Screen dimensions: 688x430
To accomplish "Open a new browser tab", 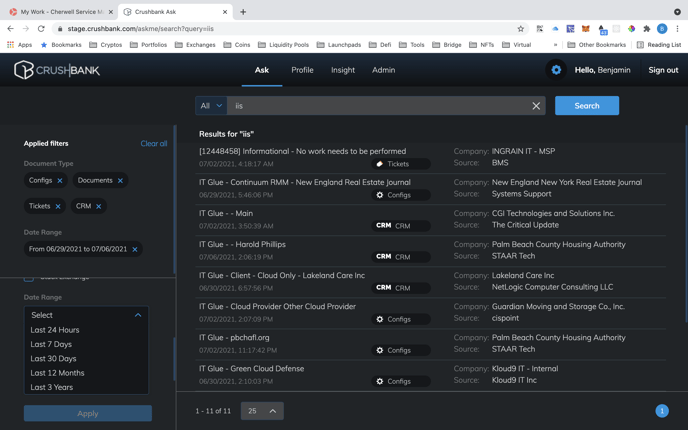I will click(243, 12).
